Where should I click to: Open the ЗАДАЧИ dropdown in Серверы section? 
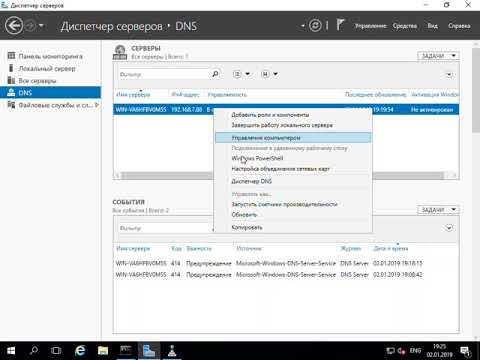(438, 56)
